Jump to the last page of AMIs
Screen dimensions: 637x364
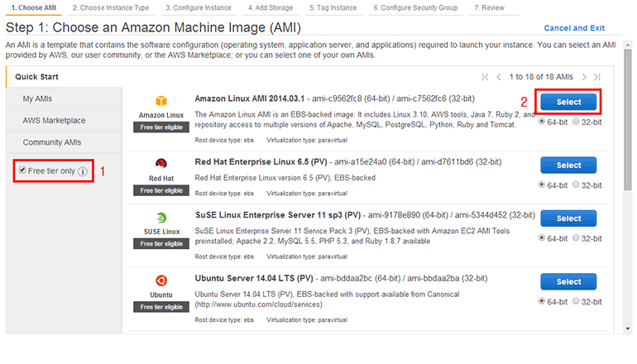click(x=597, y=77)
